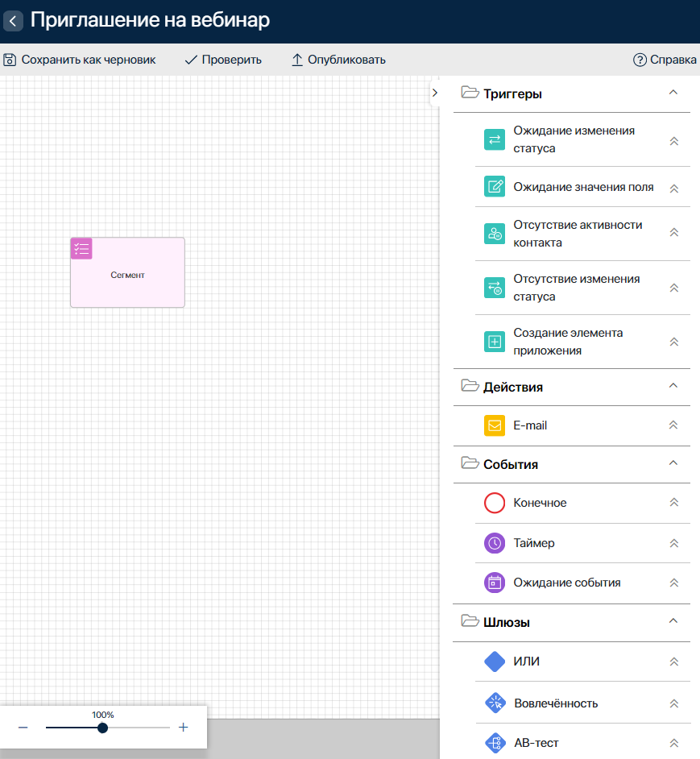Select the Вовлечённость gateway icon
Image resolution: width=700 pixels, height=759 pixels.
[495, 703]
